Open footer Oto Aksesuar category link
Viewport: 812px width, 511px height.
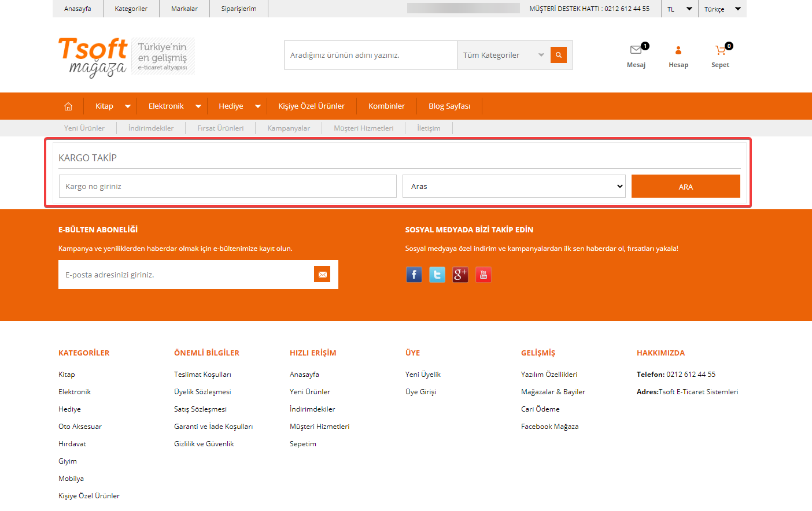[x=80, y=427]
